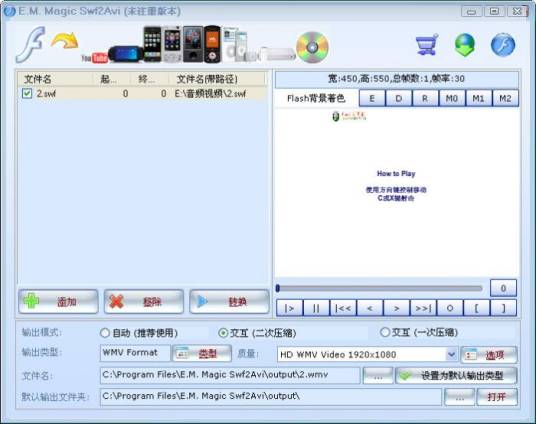536x424 pixels.
Task: Click the 打开 open folder button
Action: pyautogui.click(x=497, y=397)
